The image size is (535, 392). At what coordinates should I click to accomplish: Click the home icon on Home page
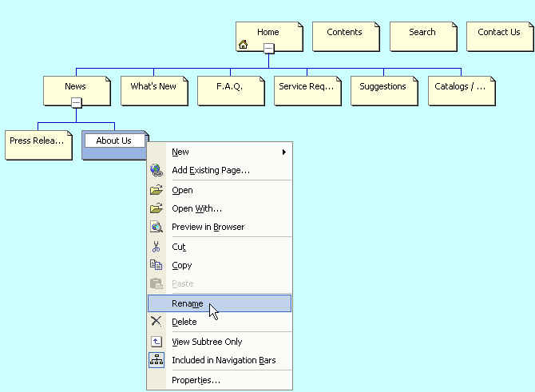[x=243, y=45]
